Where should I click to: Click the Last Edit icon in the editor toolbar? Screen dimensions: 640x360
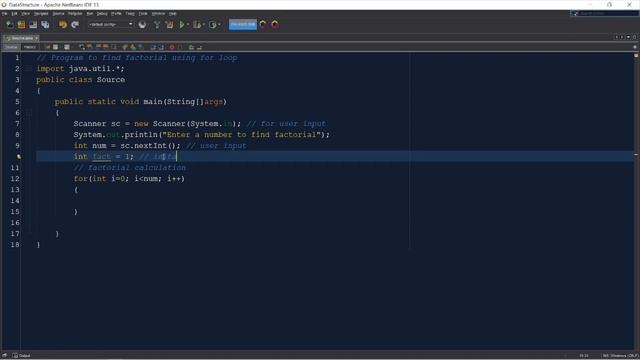[47, 47]
